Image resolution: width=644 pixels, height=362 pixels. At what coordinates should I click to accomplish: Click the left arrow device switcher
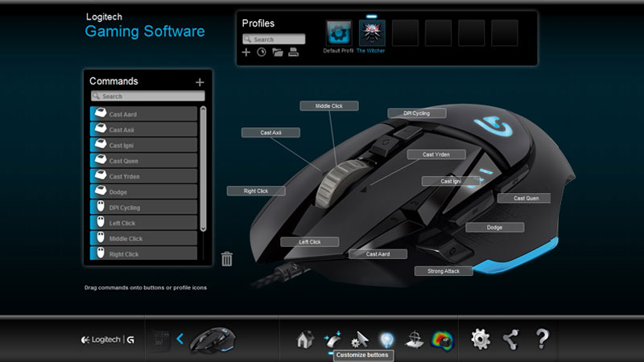(x=180, y=339)
